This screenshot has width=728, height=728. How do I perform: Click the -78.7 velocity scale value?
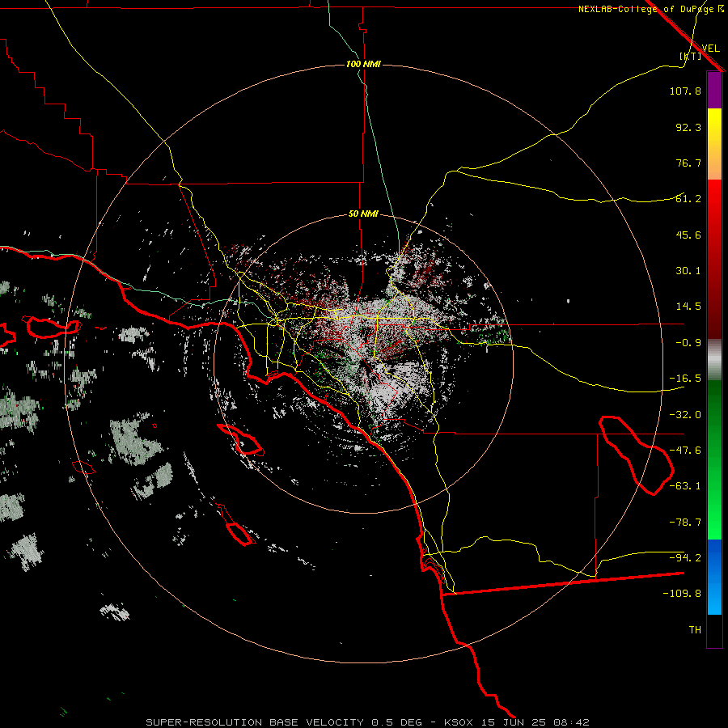pos(685,523)
